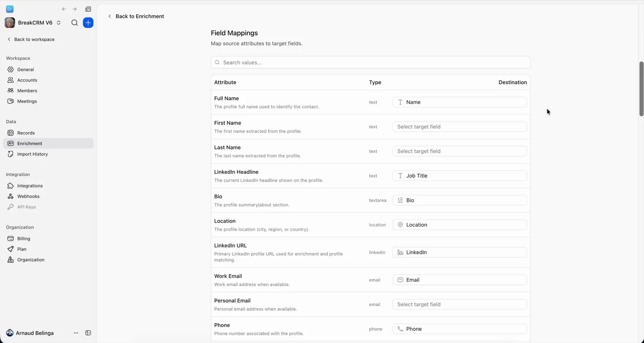This screenshot has height=343, width=644.
Task: Click the Search values input field
Action: 370,62
